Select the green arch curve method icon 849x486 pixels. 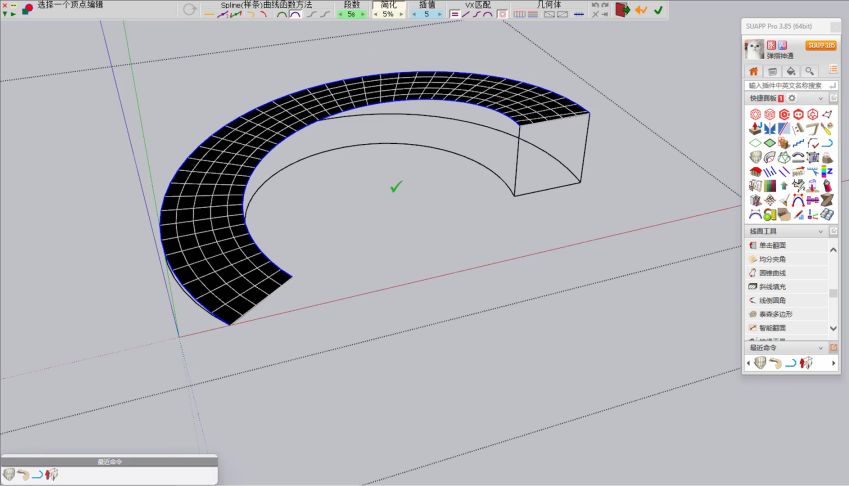[x=282, y=15]
